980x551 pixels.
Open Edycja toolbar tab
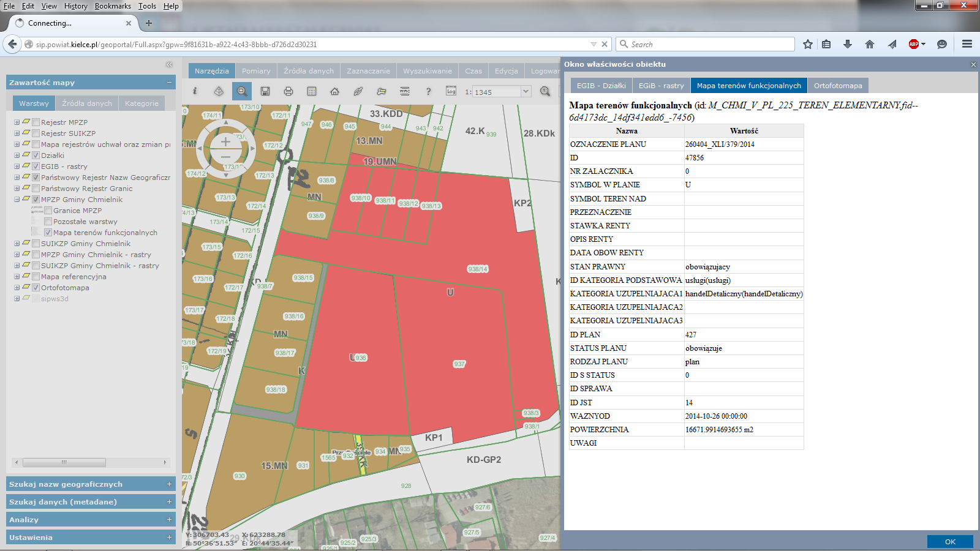(x=506, y=71)
